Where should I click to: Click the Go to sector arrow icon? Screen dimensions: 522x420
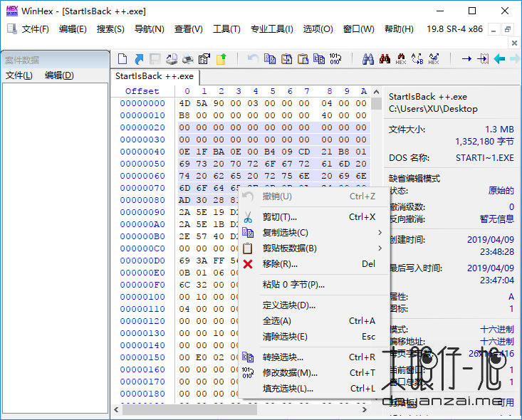(483, 59)
